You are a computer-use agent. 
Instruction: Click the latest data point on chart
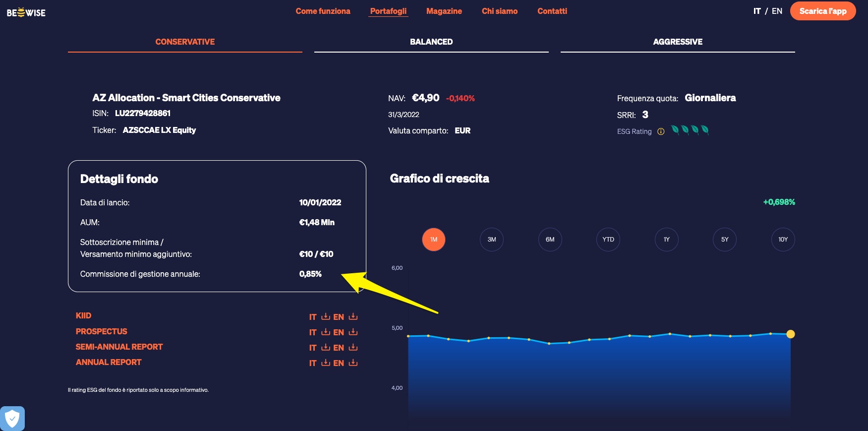791,334
